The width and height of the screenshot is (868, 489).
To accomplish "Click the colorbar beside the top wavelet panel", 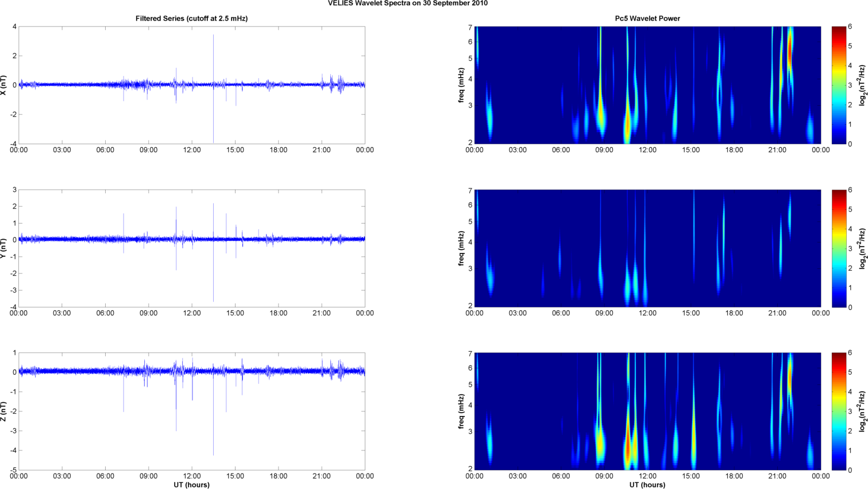I will point(839,85).
